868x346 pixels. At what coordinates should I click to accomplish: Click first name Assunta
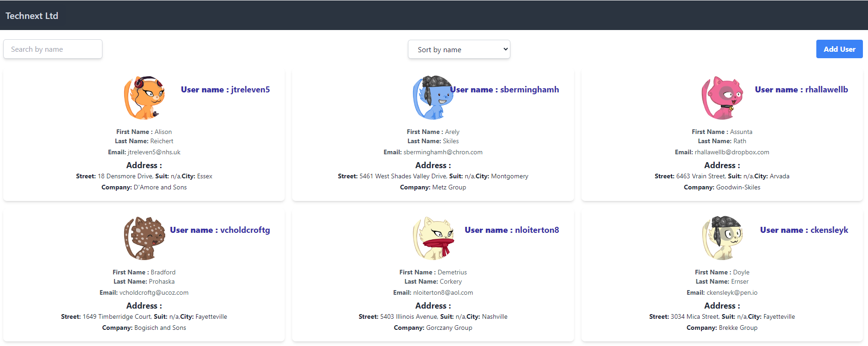pyautogui.click(x=741, y=132)
